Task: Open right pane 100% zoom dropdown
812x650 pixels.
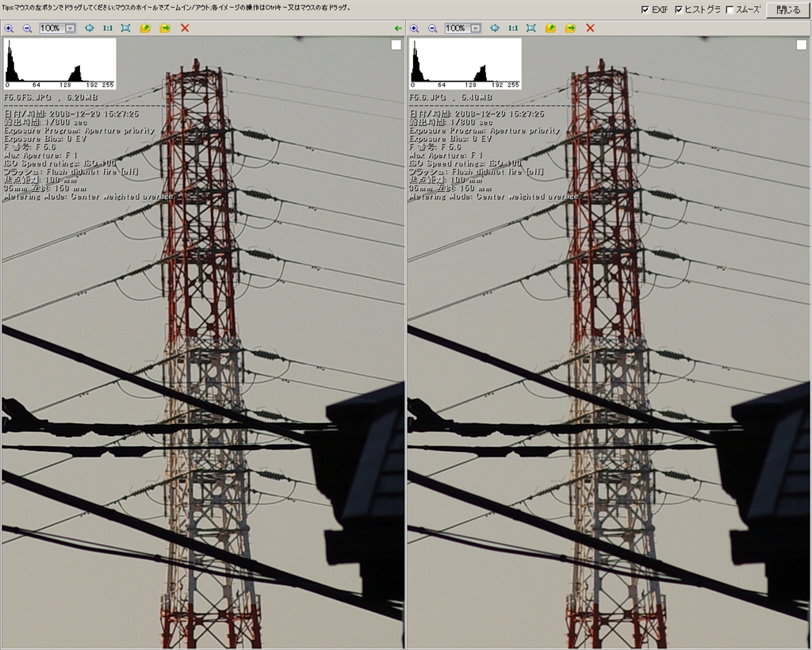Action: [476, 29]
